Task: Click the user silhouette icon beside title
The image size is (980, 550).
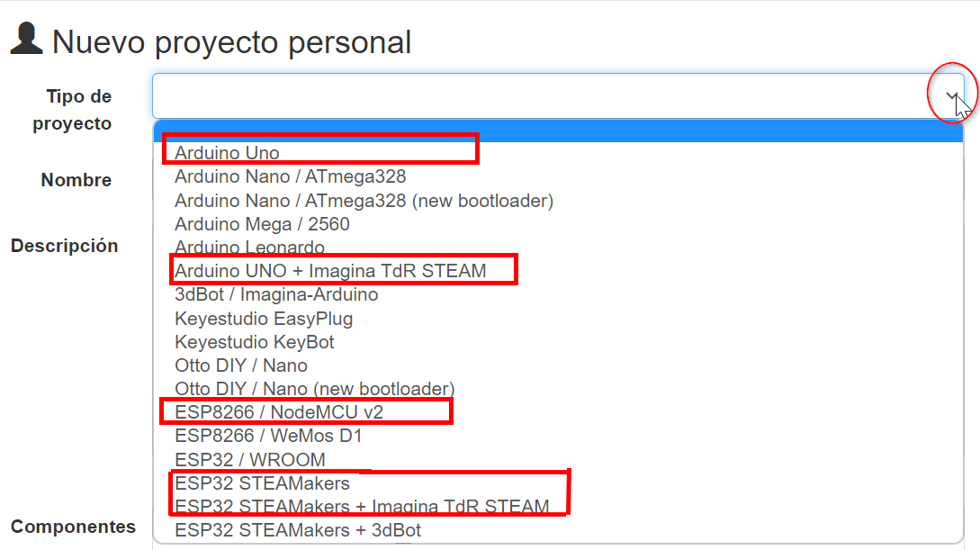Action: (x=26, y=39)
